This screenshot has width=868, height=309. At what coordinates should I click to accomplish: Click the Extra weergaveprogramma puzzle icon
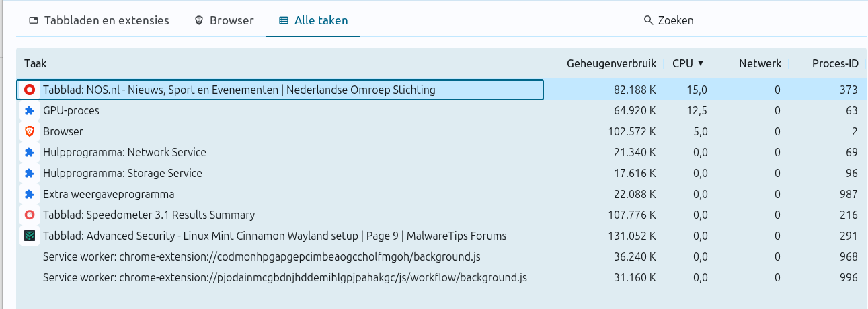tap(30, 194)
